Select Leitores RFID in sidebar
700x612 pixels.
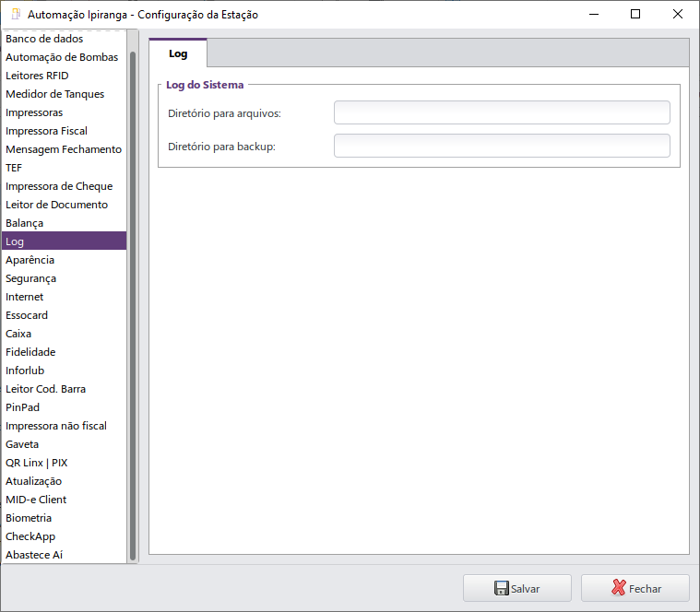(x=65, y=76)
